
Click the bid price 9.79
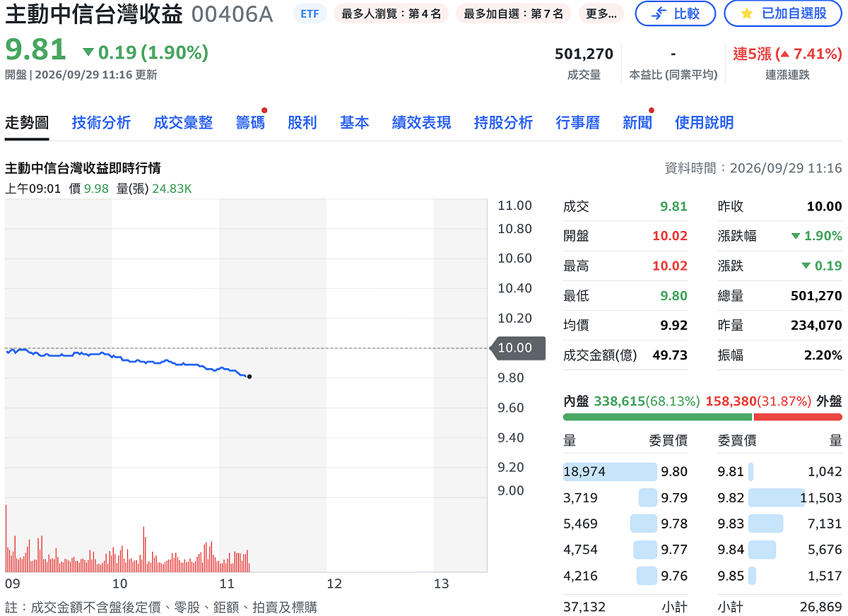[x=674, y=497]
